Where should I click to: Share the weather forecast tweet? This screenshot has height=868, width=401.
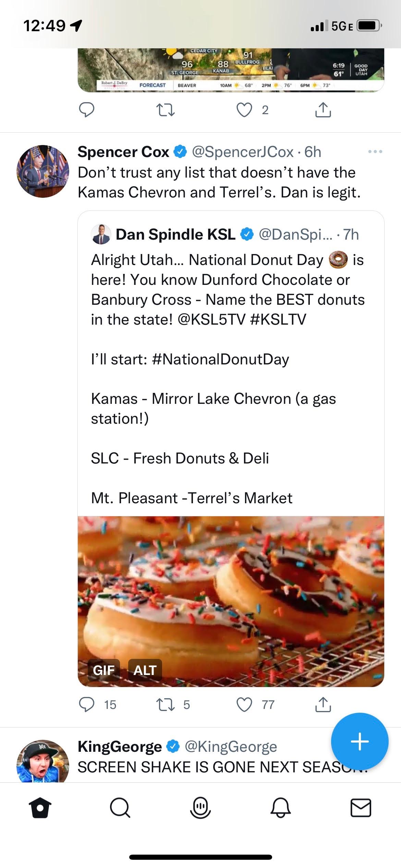pyautogui.click(x=323, y=110)
